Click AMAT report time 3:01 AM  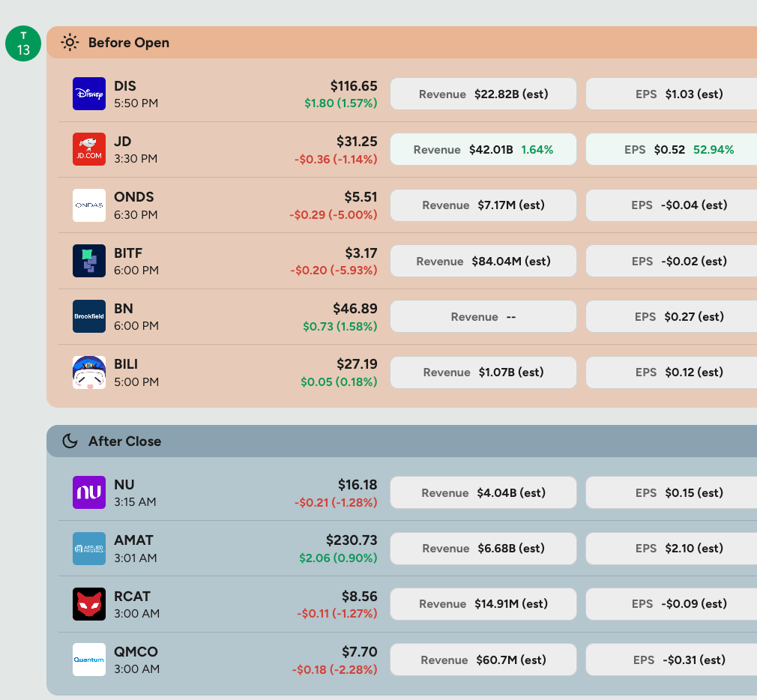point(135,558)
